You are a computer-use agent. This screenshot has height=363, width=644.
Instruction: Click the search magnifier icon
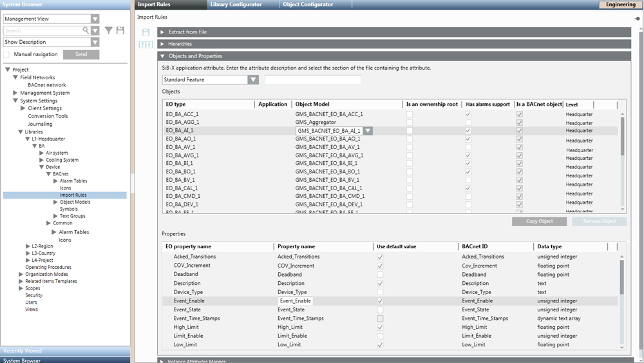[x=86, y=30]
